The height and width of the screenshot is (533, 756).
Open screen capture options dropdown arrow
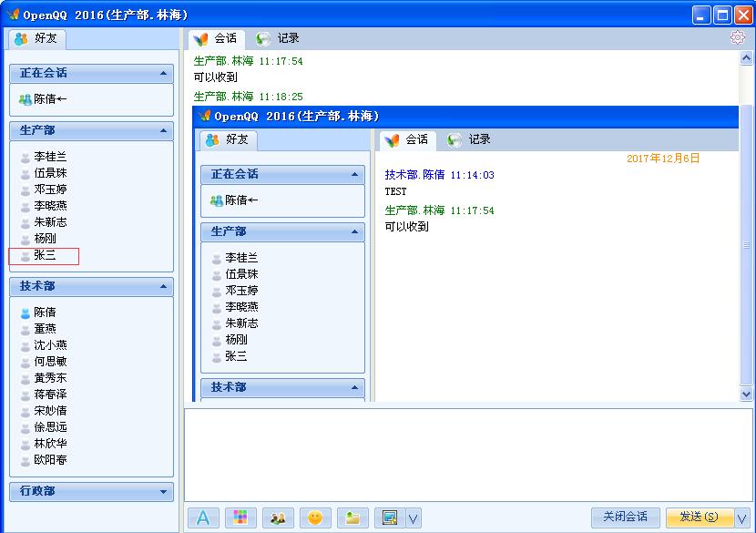414,518
